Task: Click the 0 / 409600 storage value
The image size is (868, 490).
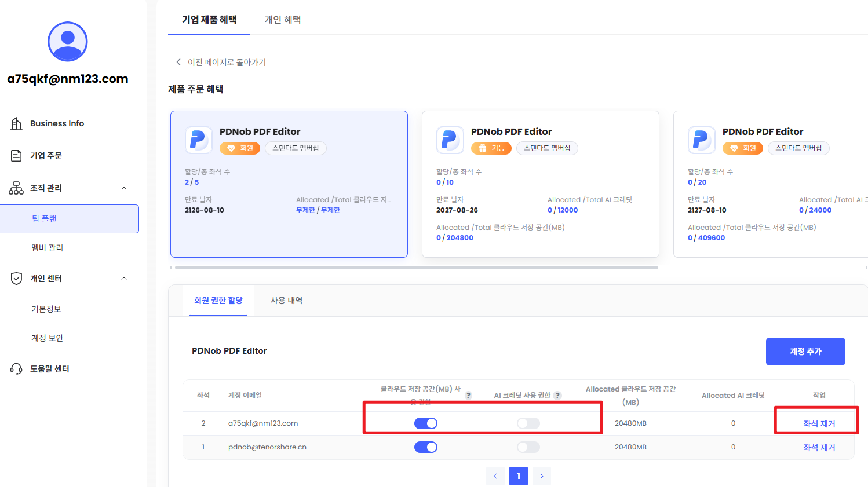Action: (706, 238)
